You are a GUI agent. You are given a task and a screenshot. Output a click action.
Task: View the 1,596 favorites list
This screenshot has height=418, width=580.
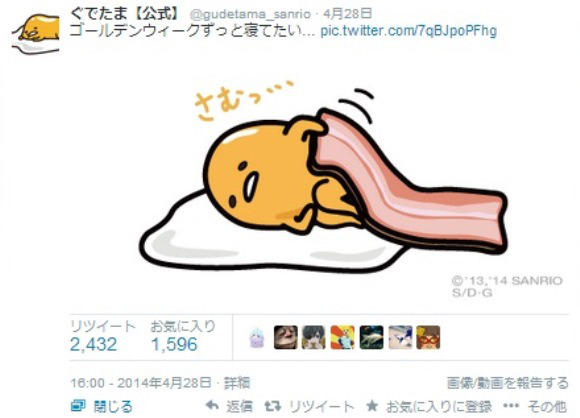pos(174,344)
